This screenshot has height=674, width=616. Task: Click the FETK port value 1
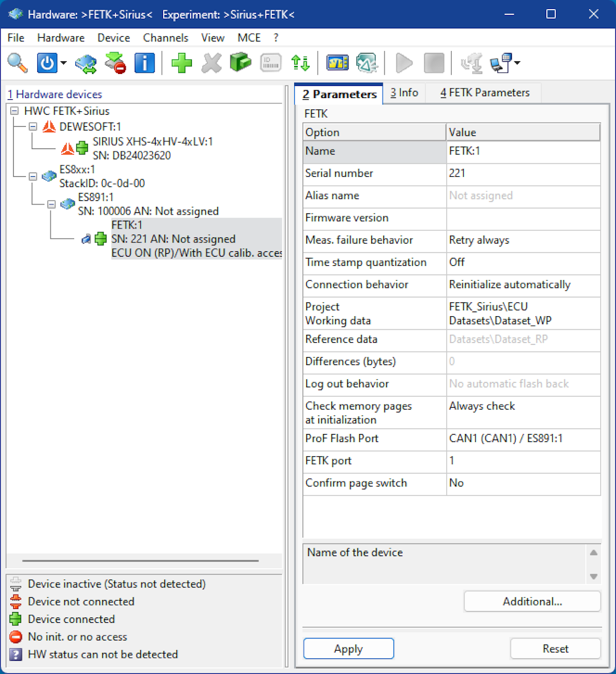[x=523, y=461]
